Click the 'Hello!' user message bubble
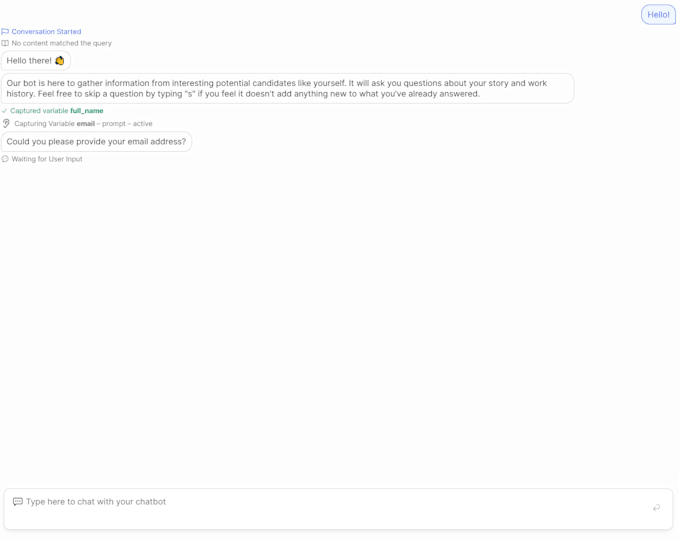Screen dimensions: 680x539 click(658, 15)
